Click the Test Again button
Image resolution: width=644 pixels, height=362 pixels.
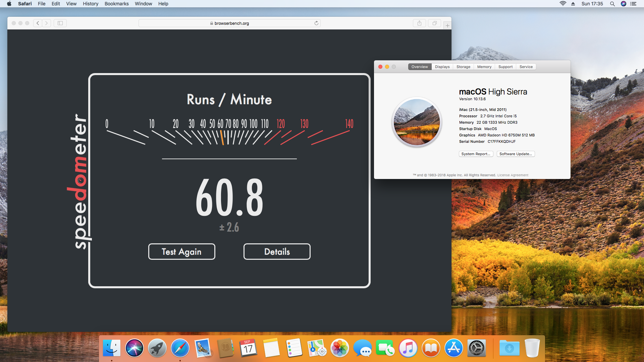click(x=181, y=252)
